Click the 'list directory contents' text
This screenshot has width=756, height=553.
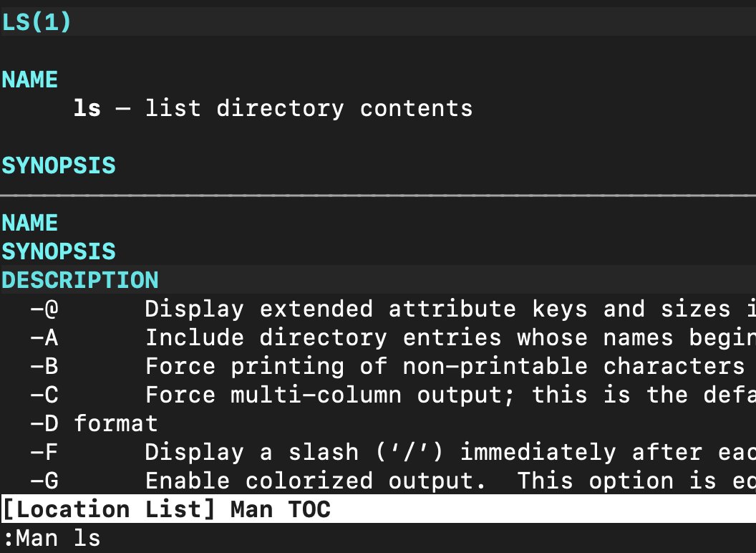pos(309,109)
